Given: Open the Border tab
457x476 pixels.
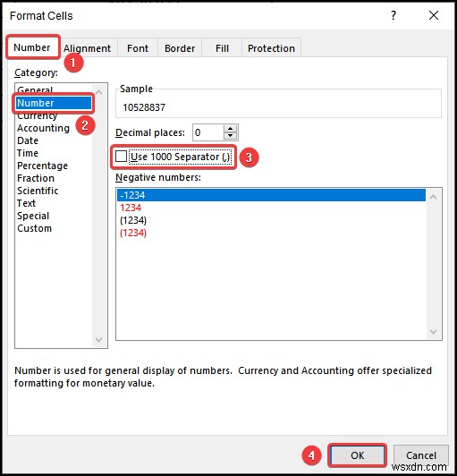Looking at the screenshot, I should [x=180, y=48].
